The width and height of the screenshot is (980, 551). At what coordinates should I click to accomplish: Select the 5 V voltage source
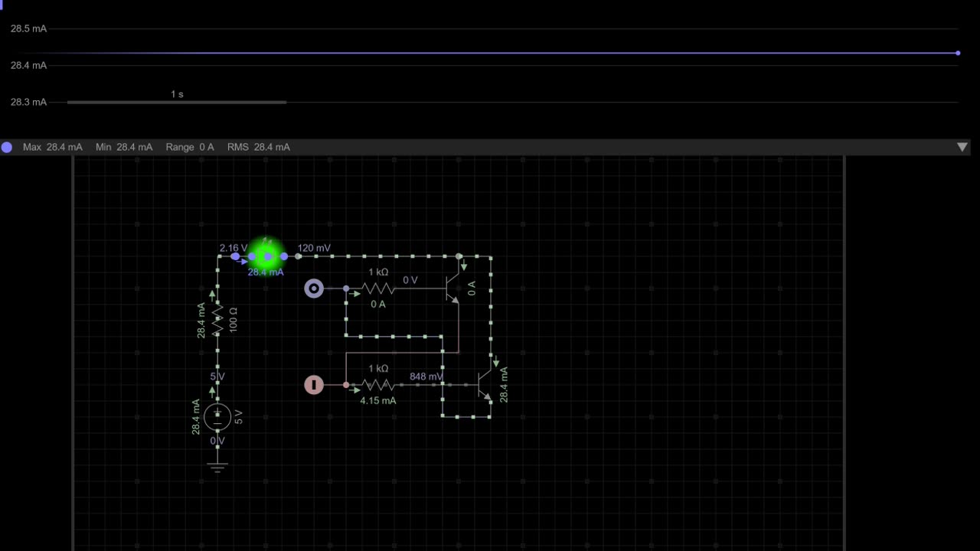(x=217, y=417)
